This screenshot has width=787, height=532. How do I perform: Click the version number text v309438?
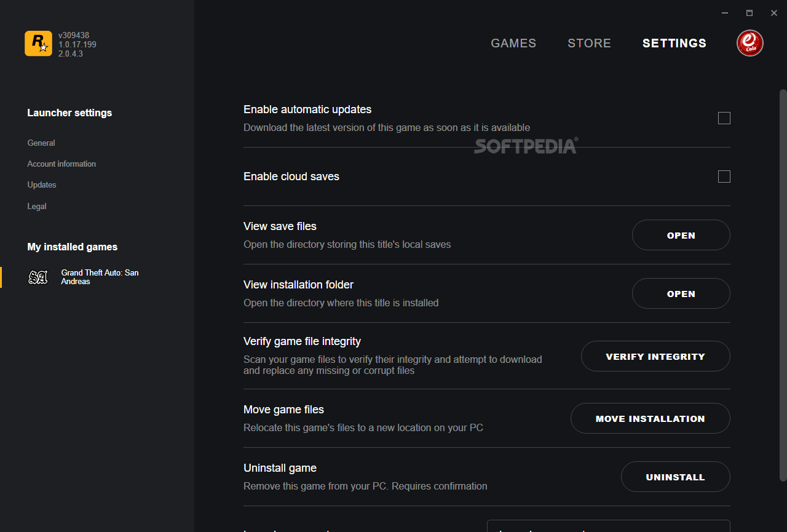[x=74, y=35]
